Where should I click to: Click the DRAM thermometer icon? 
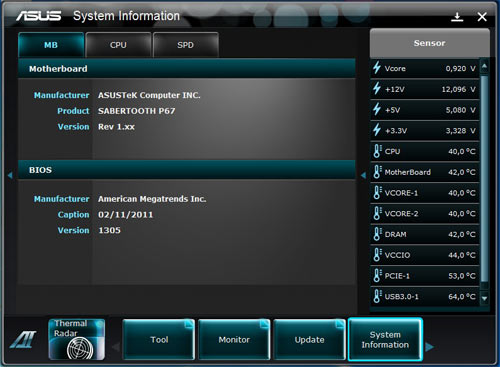tap(377, 234)
